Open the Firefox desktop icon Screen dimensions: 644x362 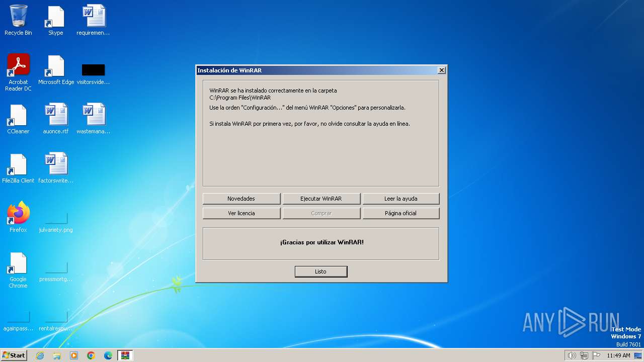(x=18, y=217)
